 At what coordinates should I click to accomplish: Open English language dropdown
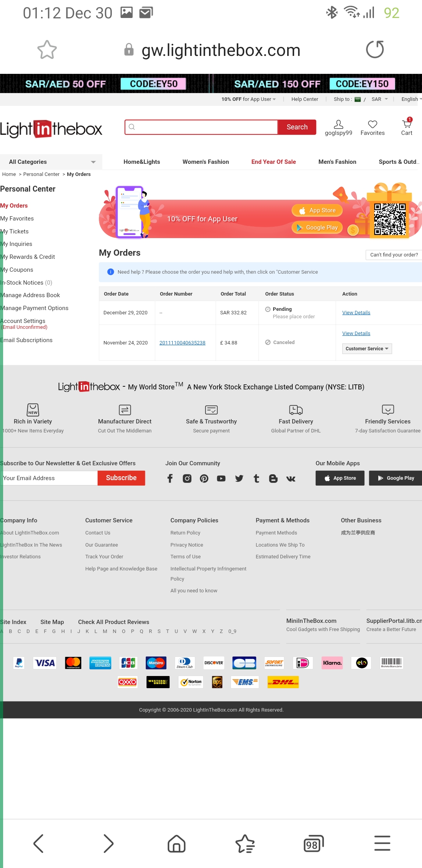(411, 99)
